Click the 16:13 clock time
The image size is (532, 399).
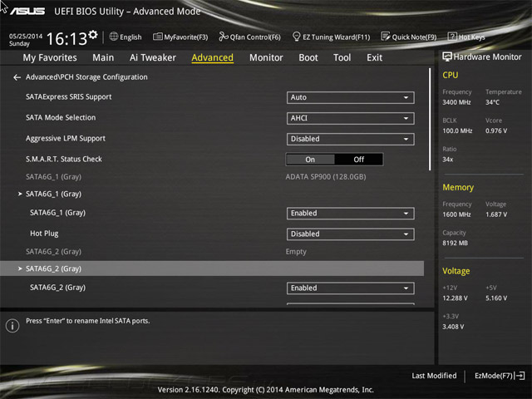66,39
